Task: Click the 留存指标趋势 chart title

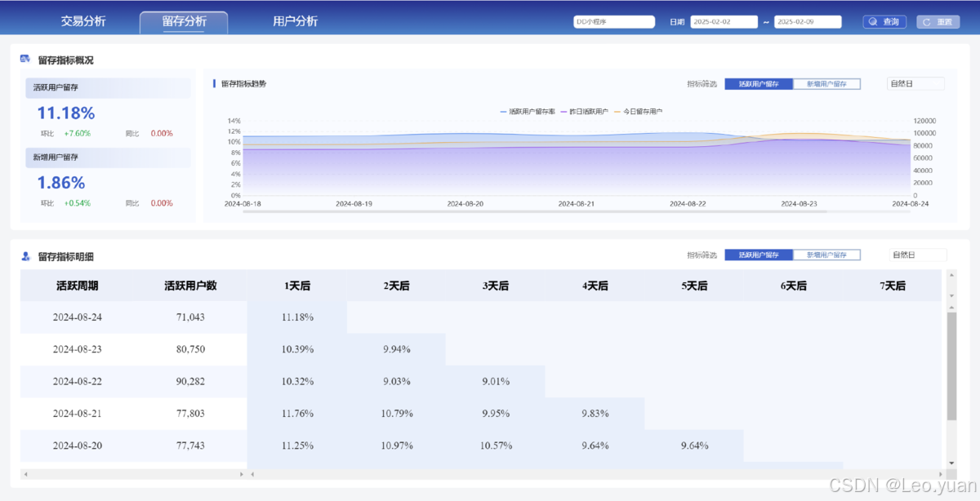Action: pyautogui.click(x=243, y=83)
